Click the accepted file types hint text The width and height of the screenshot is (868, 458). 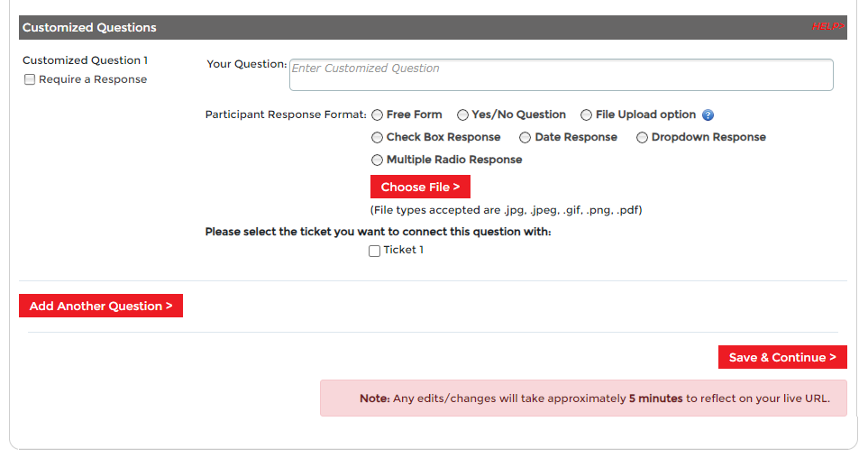(506, 210)
